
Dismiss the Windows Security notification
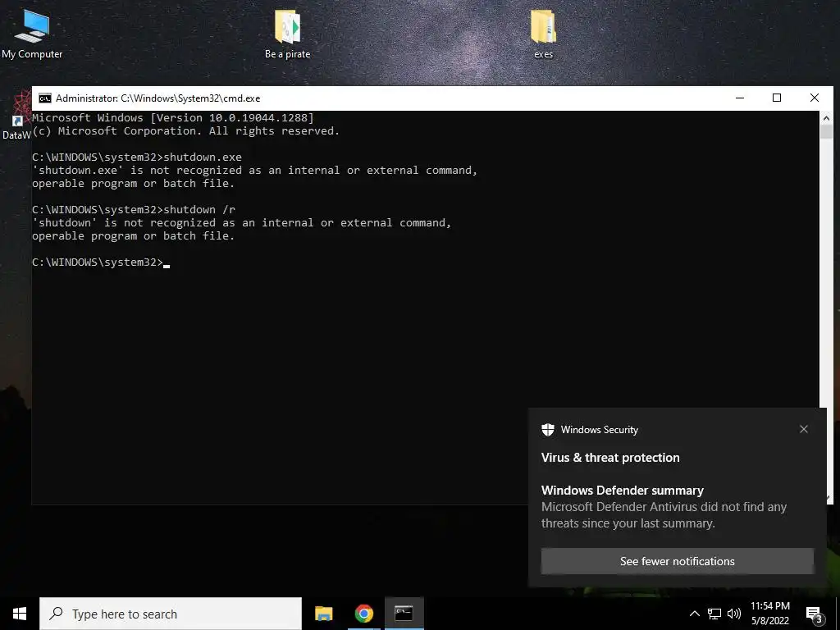pos(804,429)
